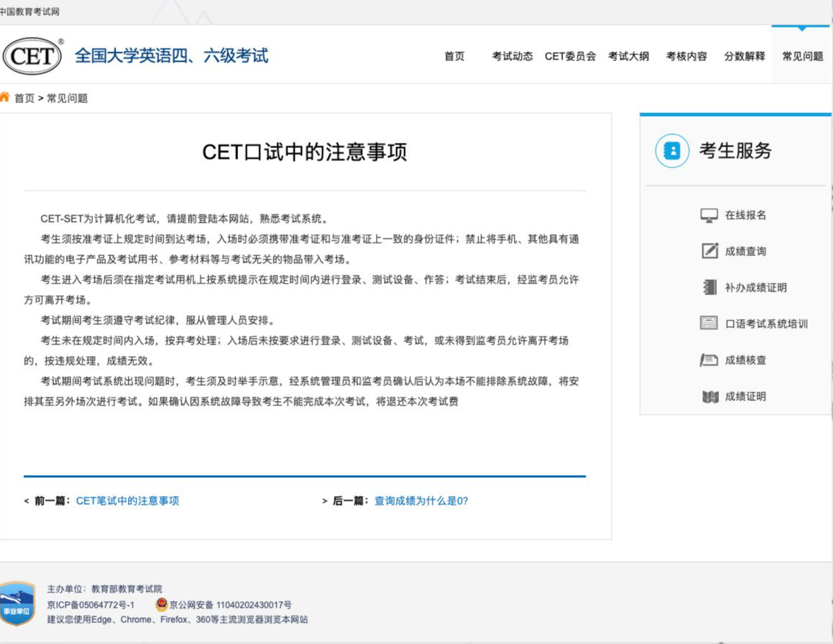Click the notebook icon beside 补办成绩证明
Viewport: 833px width, 644px height.
710,287
